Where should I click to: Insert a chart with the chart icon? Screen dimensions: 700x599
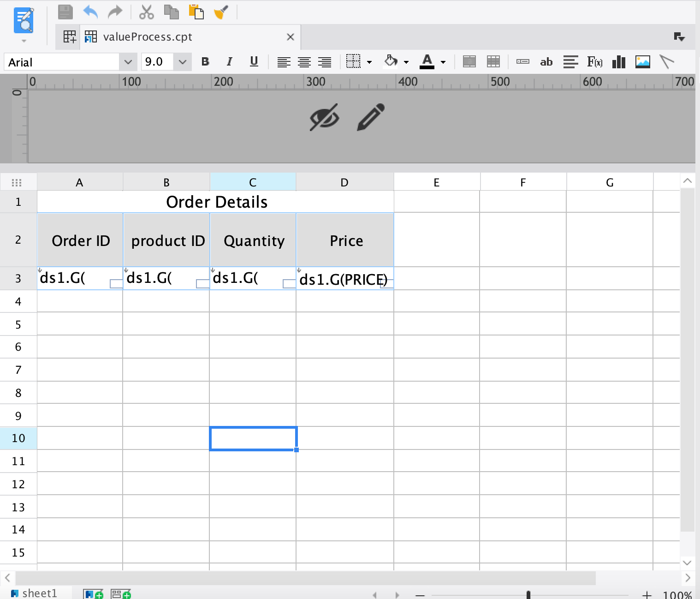pyautogui.click(x=619, y=61)
